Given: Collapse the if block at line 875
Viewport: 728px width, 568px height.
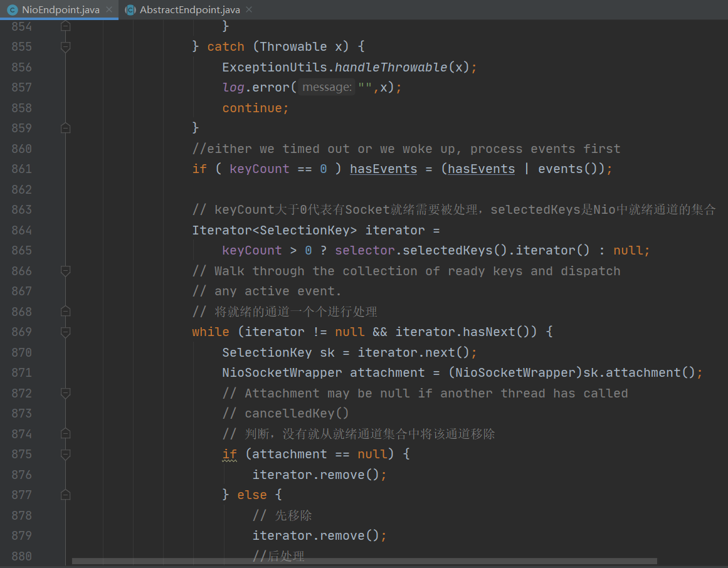Looking at the screenshot, I should pyautogui.click(x=65, y=454).
